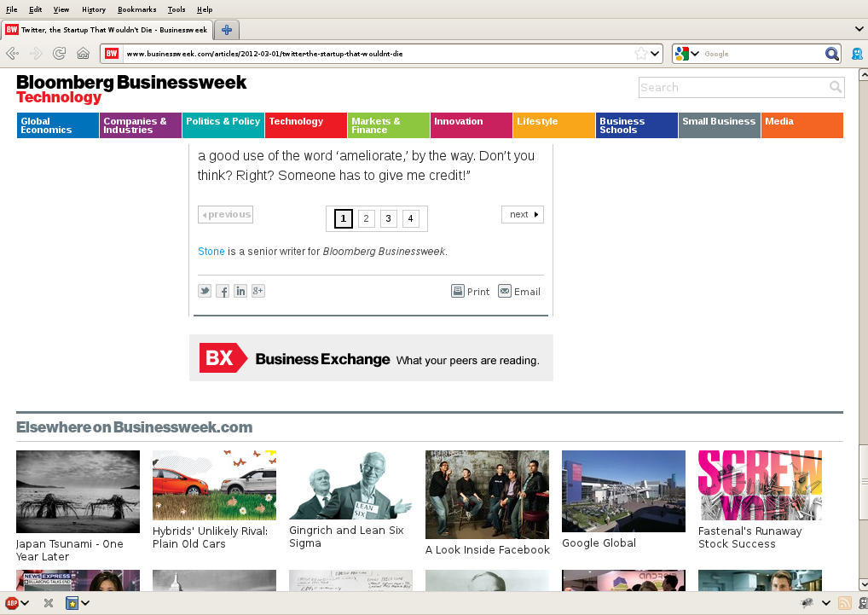868x615 pixels.
Task: Open the Bookmarks menu
Action: pyautogui.click(x=136, y=9)
